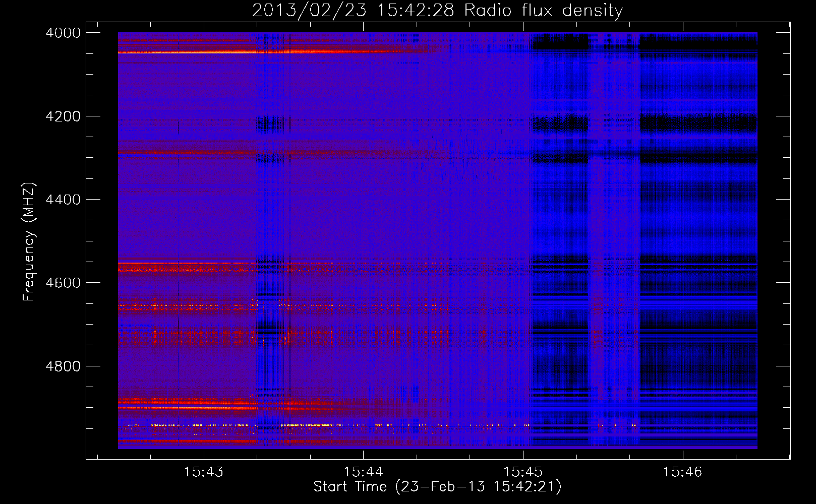Select the 4000 frequency tick label
Screen dimensions: 816x504
tap(63, 33)
